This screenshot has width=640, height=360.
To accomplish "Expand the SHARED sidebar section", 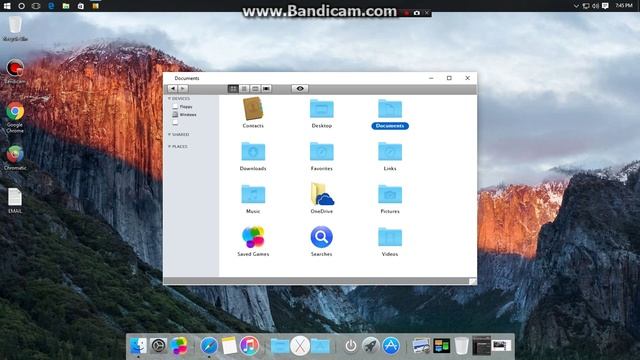I will pyautogui.click(x=169, y=134).
